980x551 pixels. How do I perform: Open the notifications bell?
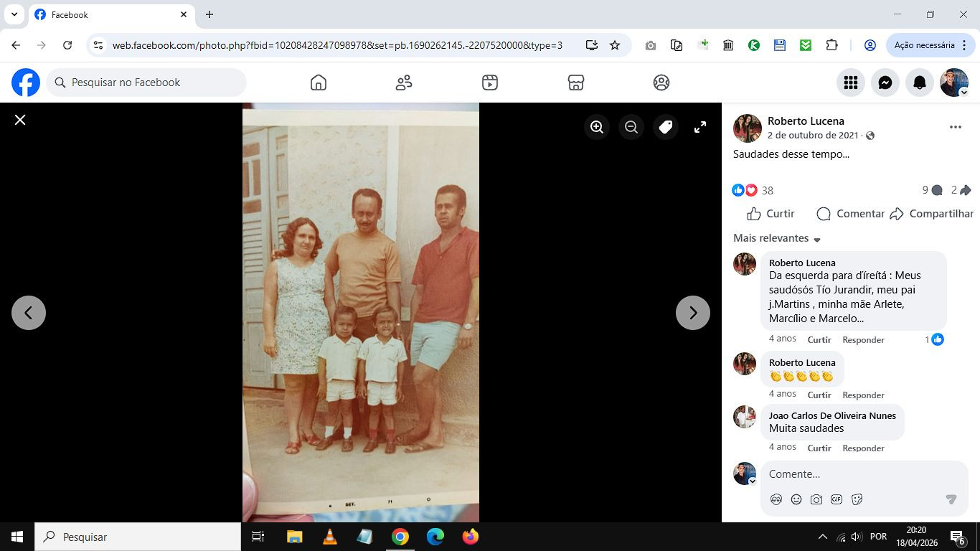tap(920, 83)
